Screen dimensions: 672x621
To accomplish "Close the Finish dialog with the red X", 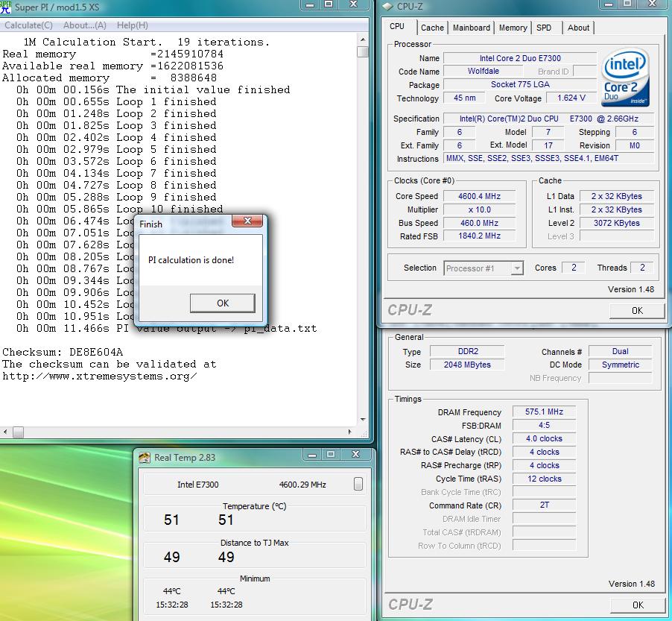I will (247, 221).
